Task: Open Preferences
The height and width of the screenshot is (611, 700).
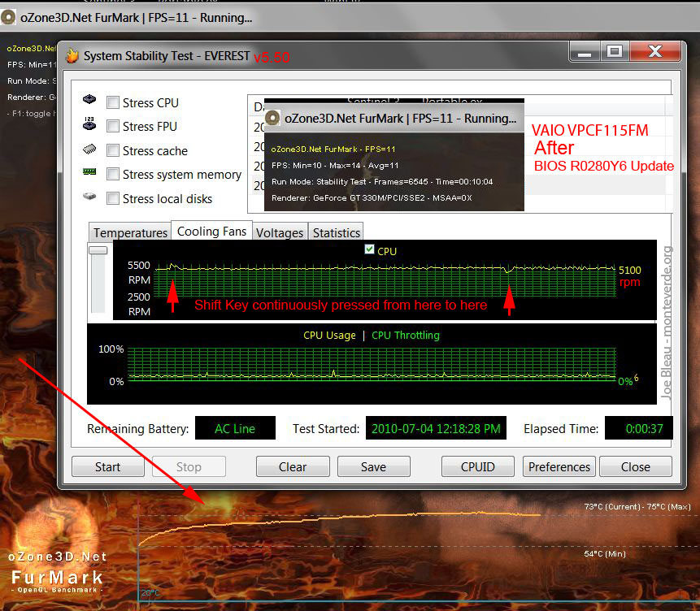Action: pyautogui.click(x=559, y=466)
